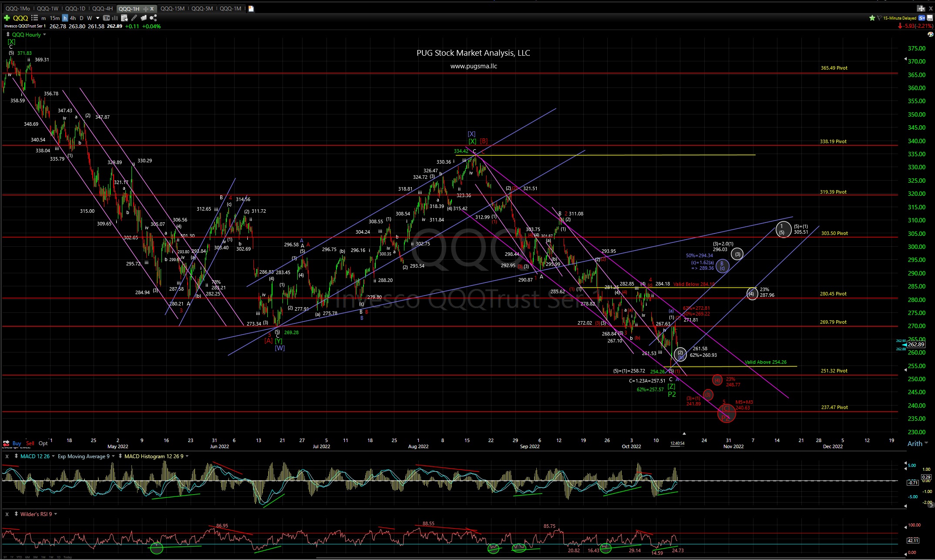The width and height of the screenshot is (935, 560).
Task: Click the bar chart type icon
Action: point(115,18)
